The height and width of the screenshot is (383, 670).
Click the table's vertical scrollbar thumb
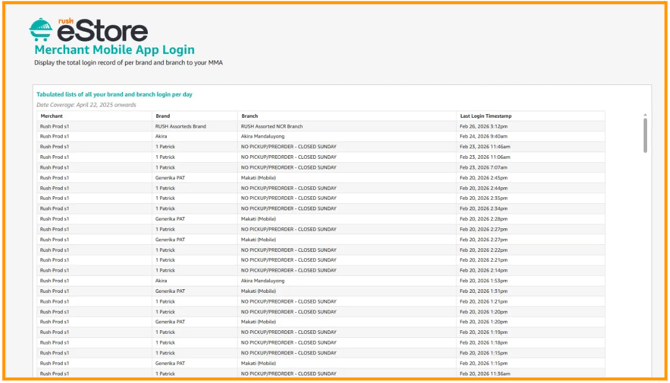coord(645,135)
